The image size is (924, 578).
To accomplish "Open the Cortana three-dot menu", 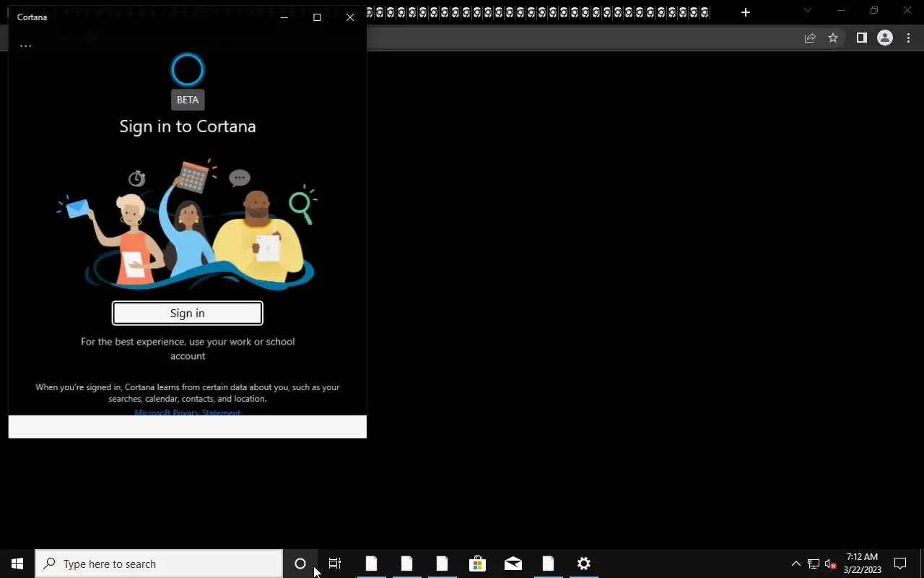I will pyautogui.click(x=25, y=46).
